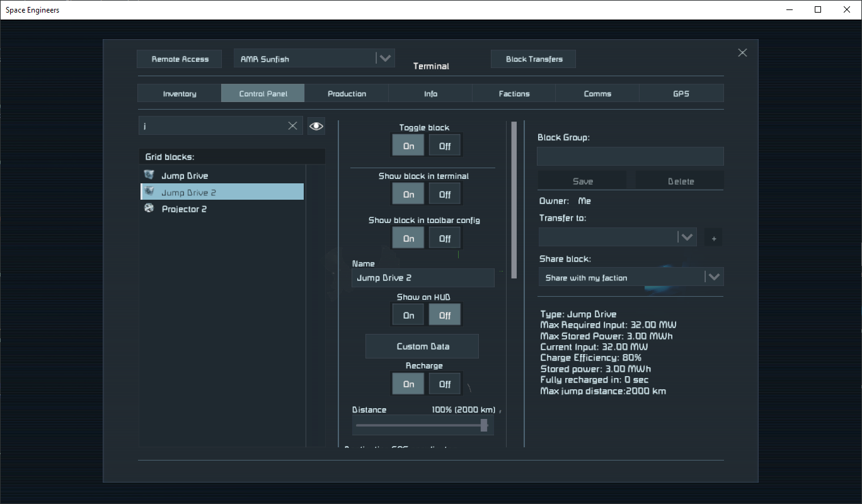
Task: Click the Block Group name field
Action: [x=630, y=156]
